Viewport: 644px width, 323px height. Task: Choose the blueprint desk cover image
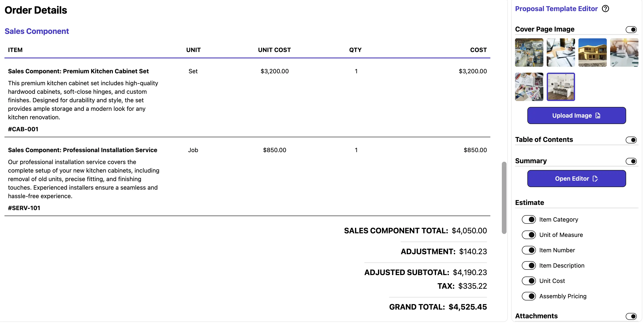pos(561,53)
